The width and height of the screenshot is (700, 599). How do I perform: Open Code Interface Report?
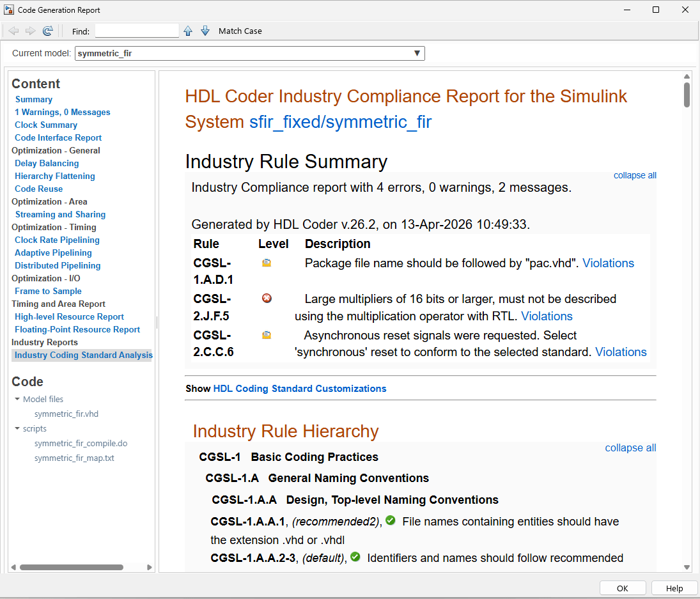tap(58, 137)
